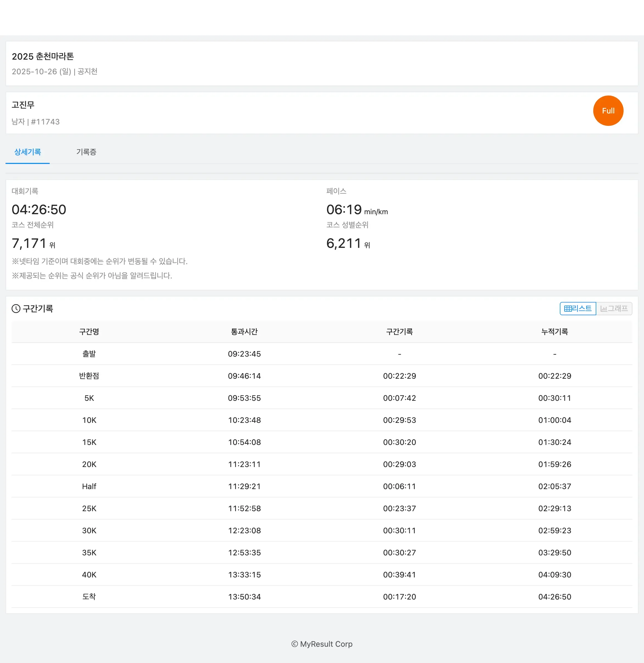Keep 리스트 view active by clicking it
The height and width of the screenshot is (663, 644).
tap(578, 308)
